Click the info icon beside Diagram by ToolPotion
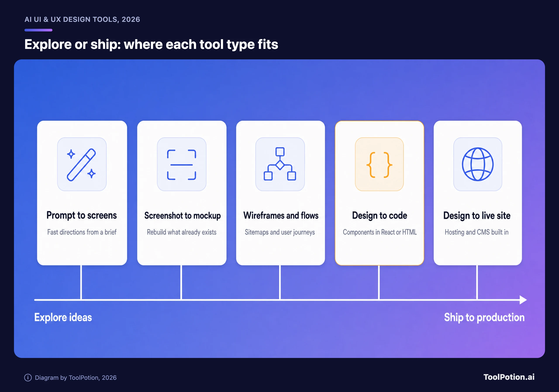The image size is (559, 392). (x=28, y=377)
